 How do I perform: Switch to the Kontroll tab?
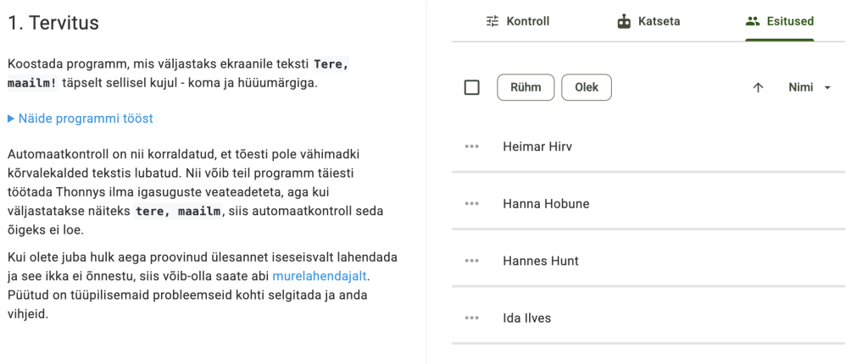point(518,21)
